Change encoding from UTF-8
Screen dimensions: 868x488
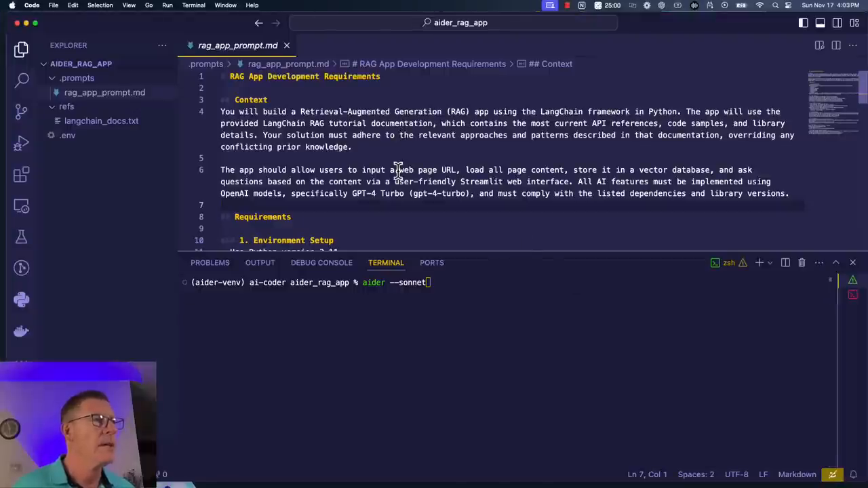(736, 474)
